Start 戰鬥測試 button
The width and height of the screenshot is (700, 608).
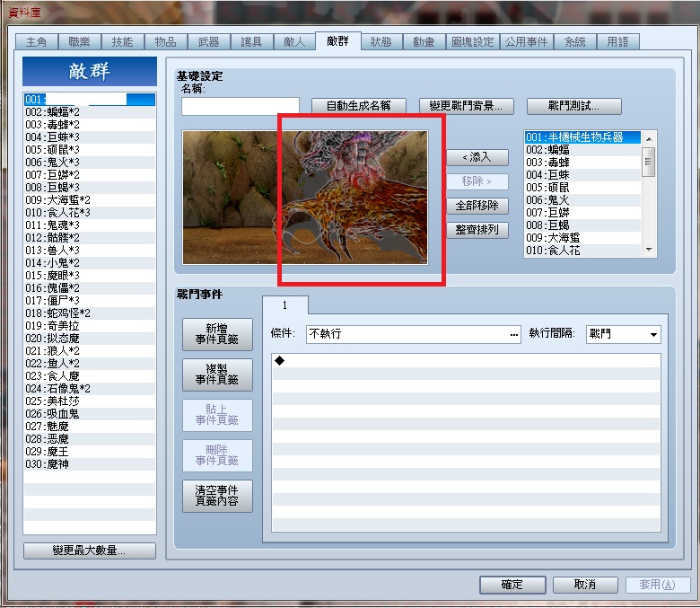coord(573,106)
